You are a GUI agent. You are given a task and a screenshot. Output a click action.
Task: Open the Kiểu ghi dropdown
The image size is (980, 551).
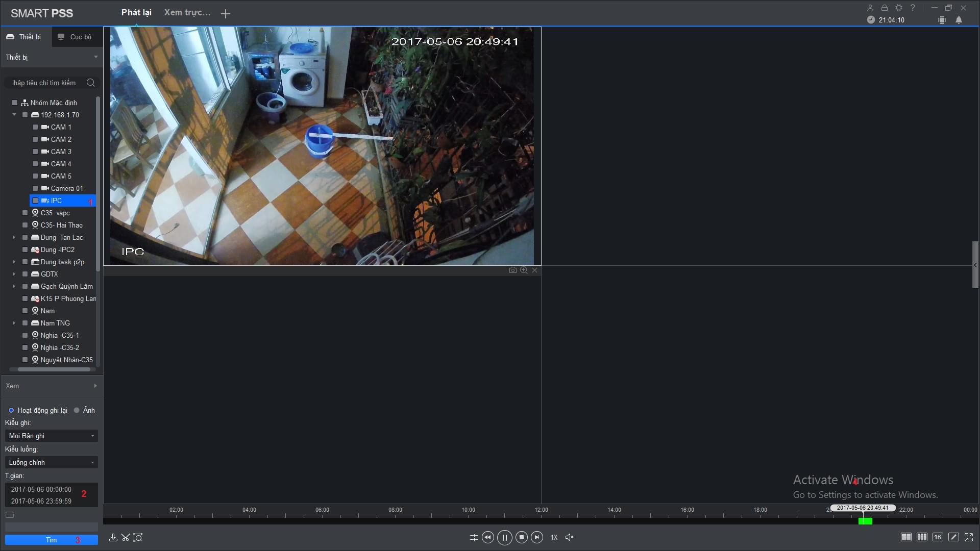tap(51, 436)
